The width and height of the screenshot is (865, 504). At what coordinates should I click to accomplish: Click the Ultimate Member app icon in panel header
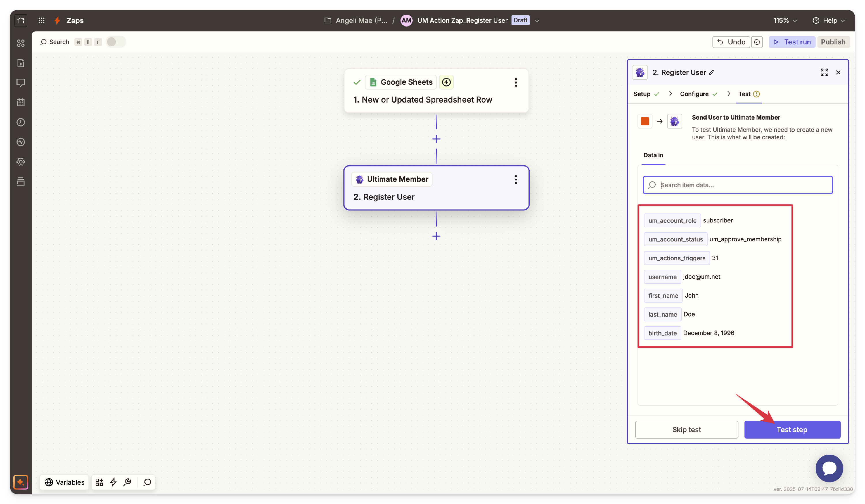point(640,72)
